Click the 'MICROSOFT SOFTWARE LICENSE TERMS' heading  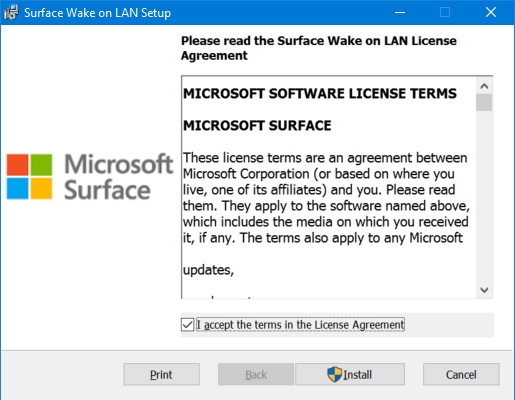[x=320, y=94]
